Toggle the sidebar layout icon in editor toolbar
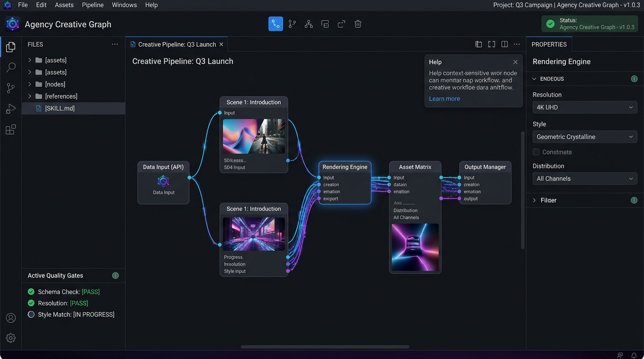This screenshot has width=644, height=359. (478, 44)
